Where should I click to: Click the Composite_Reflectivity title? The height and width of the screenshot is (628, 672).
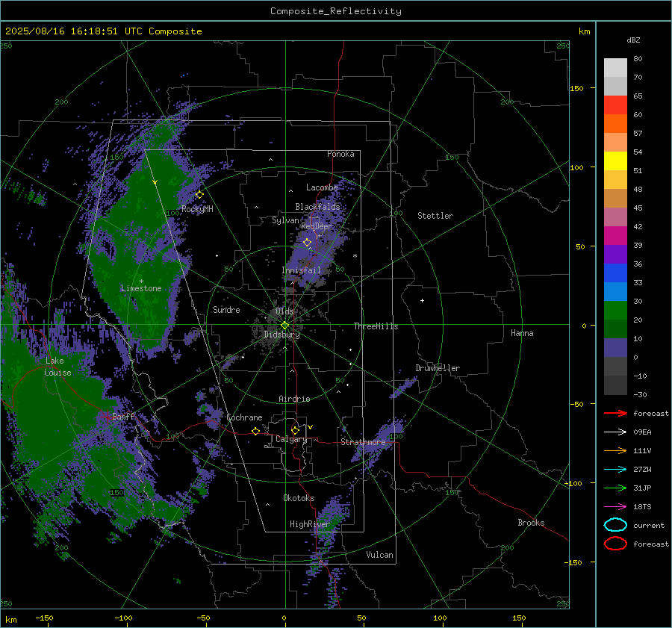click(x=335, y=11)
